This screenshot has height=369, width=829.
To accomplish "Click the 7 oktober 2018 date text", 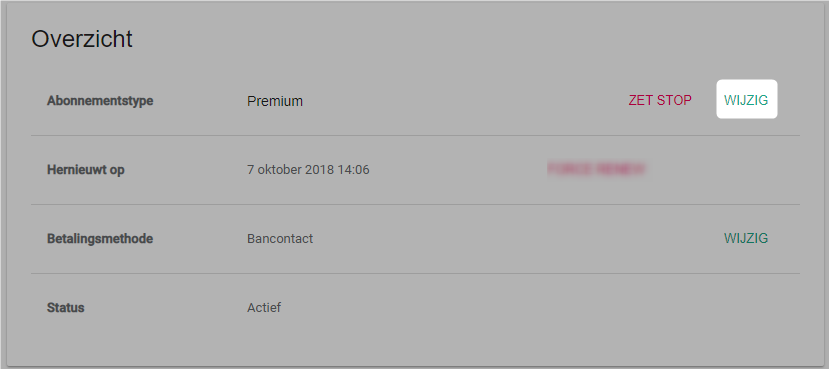I will [289, 170].
